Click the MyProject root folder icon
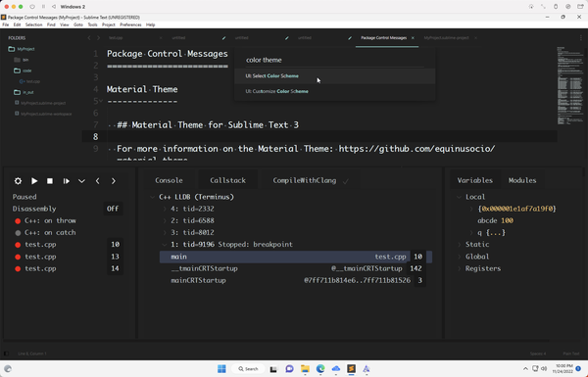Viewport: 588px width, 377px height. pyautogui.click(x=11, y=49)
